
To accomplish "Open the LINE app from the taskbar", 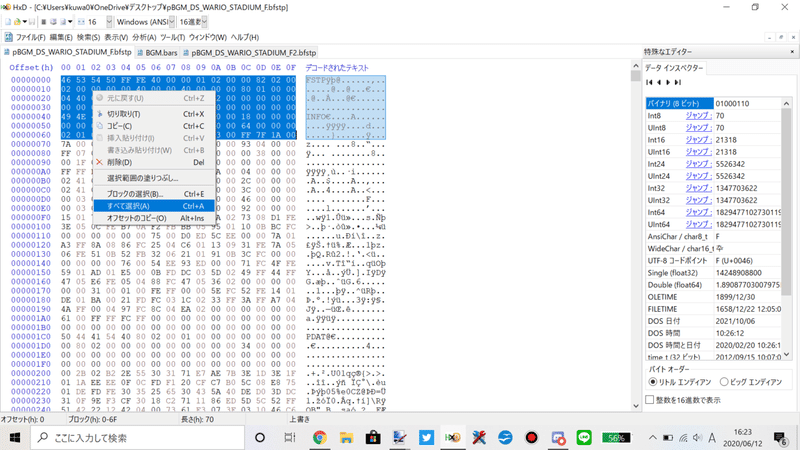I will click(584, 438).
